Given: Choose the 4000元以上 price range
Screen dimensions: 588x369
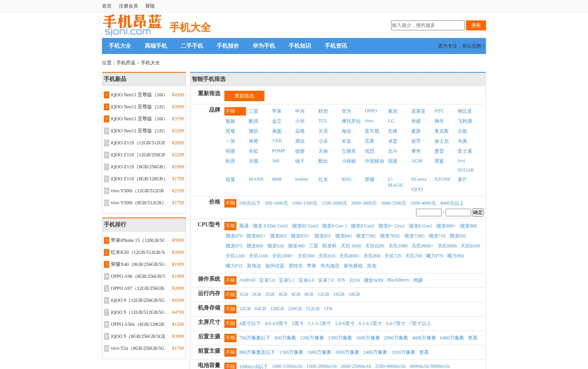Looking at the screenshot, I should [452, 203].
